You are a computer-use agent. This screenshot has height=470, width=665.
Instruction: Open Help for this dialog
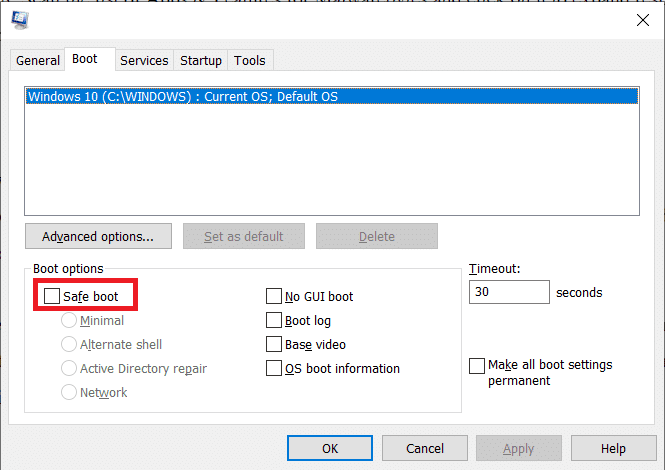point(613,449)
